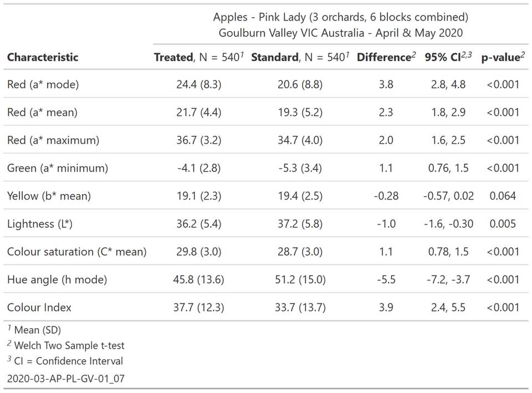532x393 pixels.
Task: Select the Green (a* minimum) row label
Action: pos(58,168)
